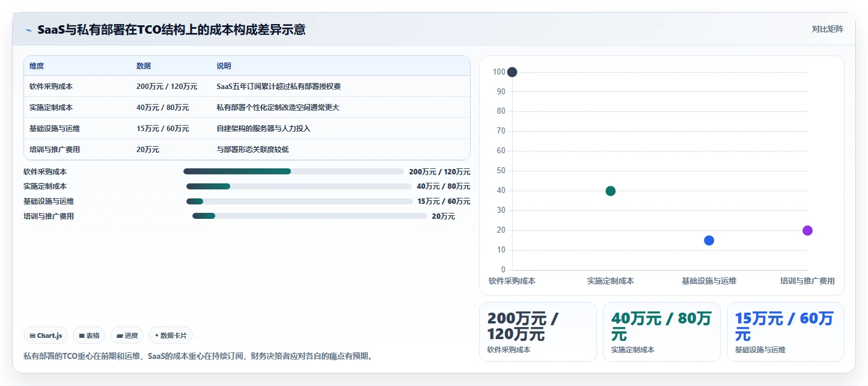Click the 说明 column header

[x=224, y=66]
